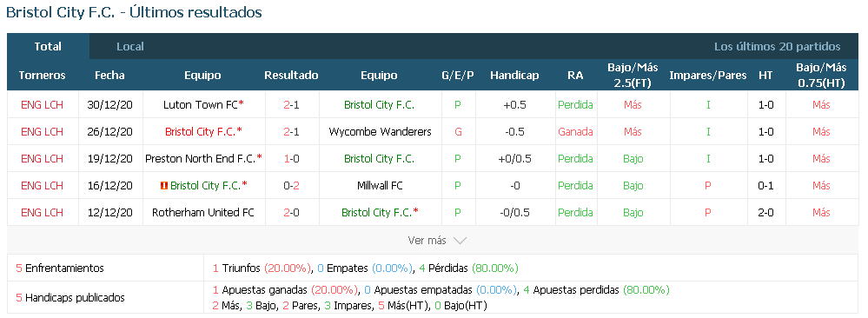Click the 0-2 result against Millwall FC
868x318 pixels.
291,186
